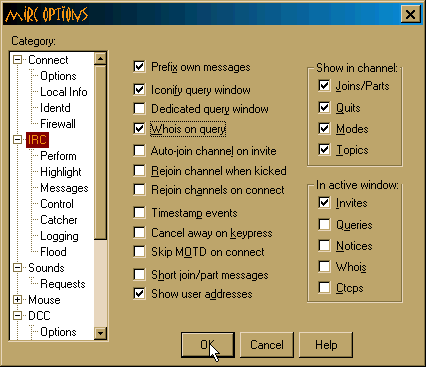Uncheck Topics in channel

[x=324, y=150]
